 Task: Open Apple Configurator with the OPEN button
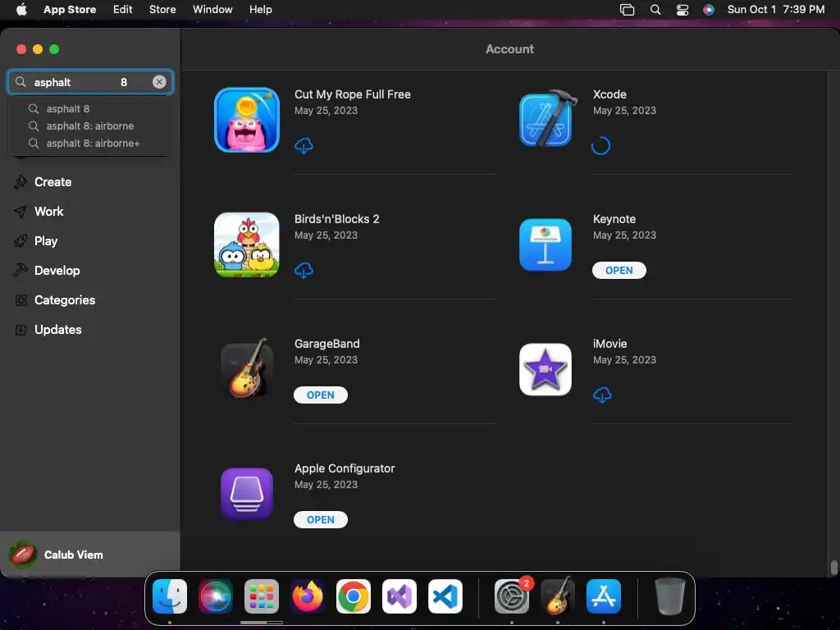click(x=321, y=519)
